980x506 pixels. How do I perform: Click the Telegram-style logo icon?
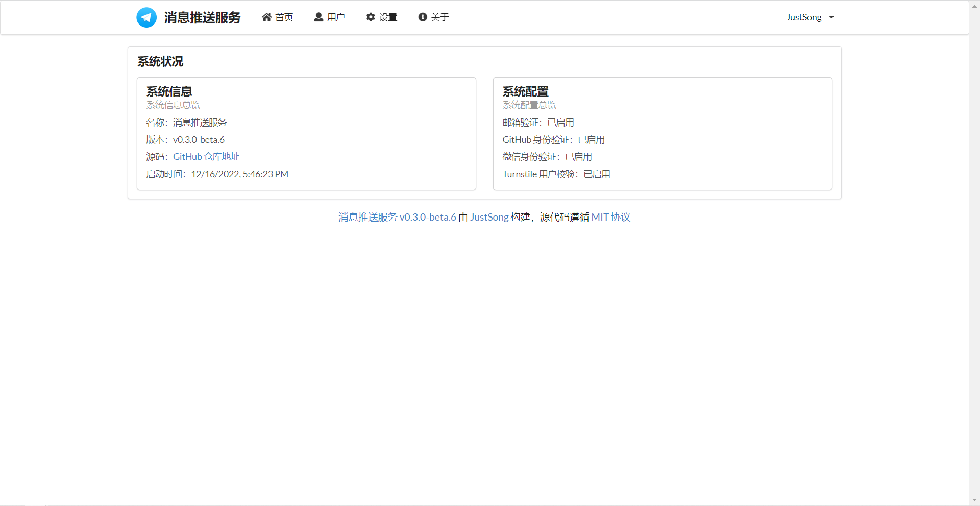tap(146, 17)
